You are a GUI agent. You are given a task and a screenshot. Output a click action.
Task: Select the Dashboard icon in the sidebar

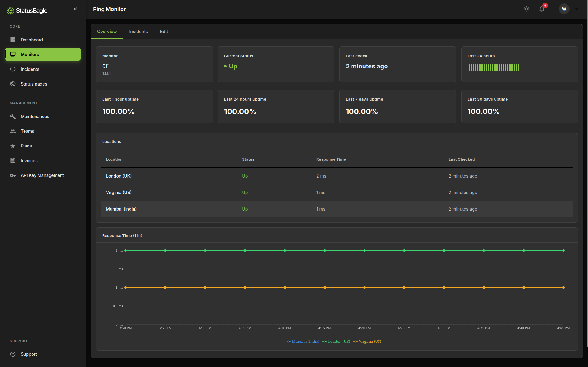[13, 40]
